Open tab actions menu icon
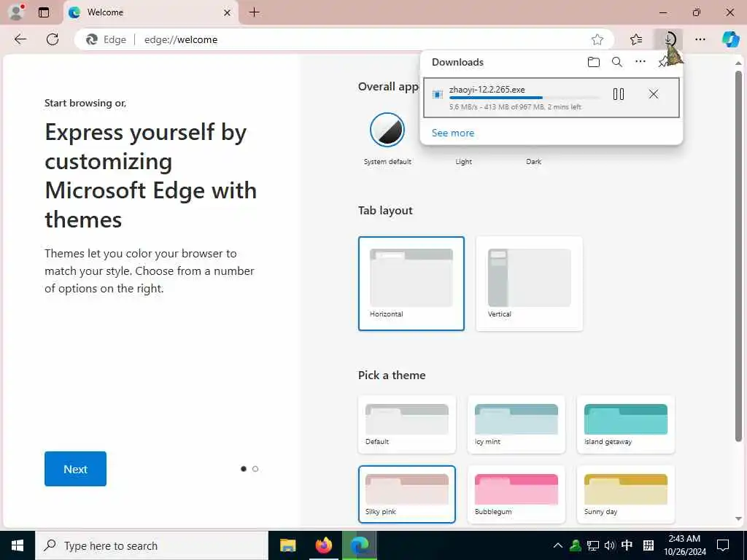The image size is (747, 560). point(44,12)
